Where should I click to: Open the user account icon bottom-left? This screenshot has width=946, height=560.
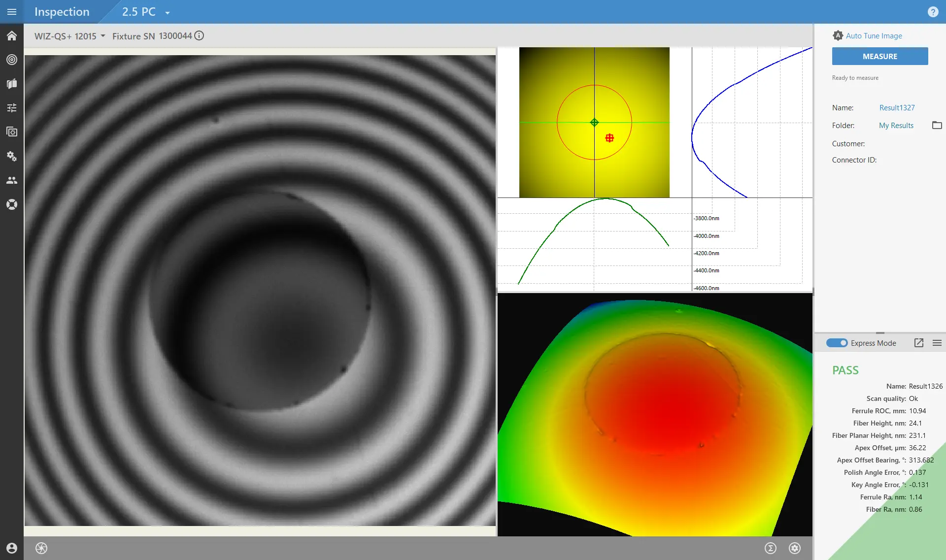coord(12,548)
